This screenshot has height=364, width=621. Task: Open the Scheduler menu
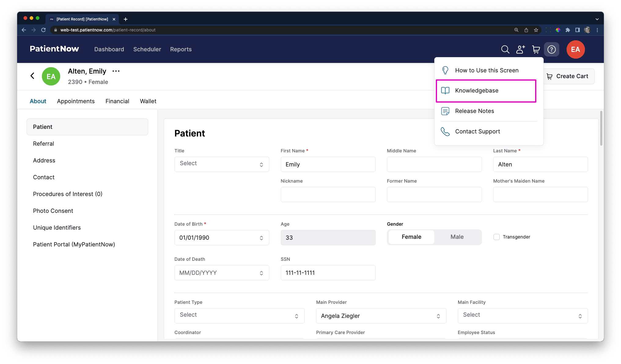pyautogui.click(x=147, y=49)
